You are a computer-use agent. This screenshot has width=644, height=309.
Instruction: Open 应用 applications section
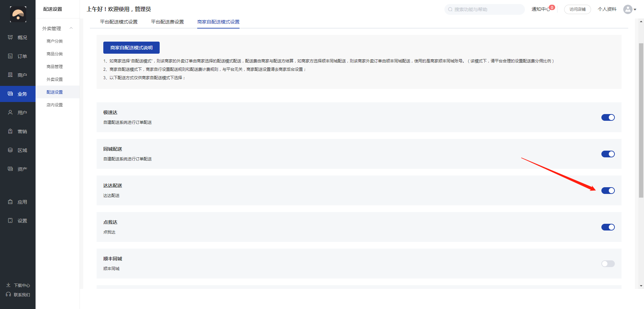pyautogui.click(x=18, y=202)
